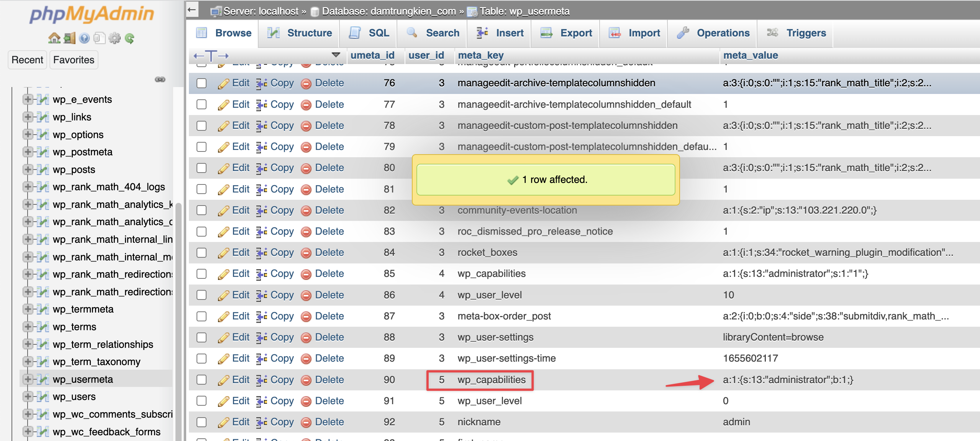Reload navigation panel with green refresh icon
The image size is (980, 441).
129,38
